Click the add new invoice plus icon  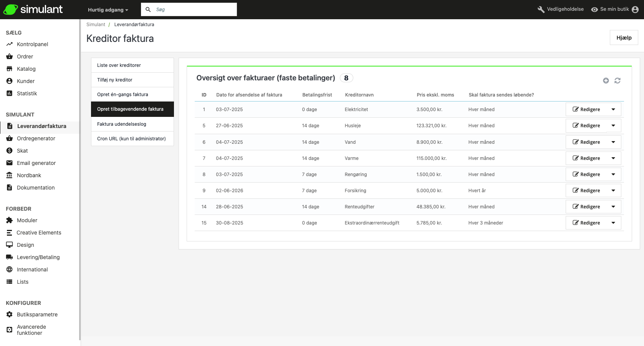click(x=606, y=81)
